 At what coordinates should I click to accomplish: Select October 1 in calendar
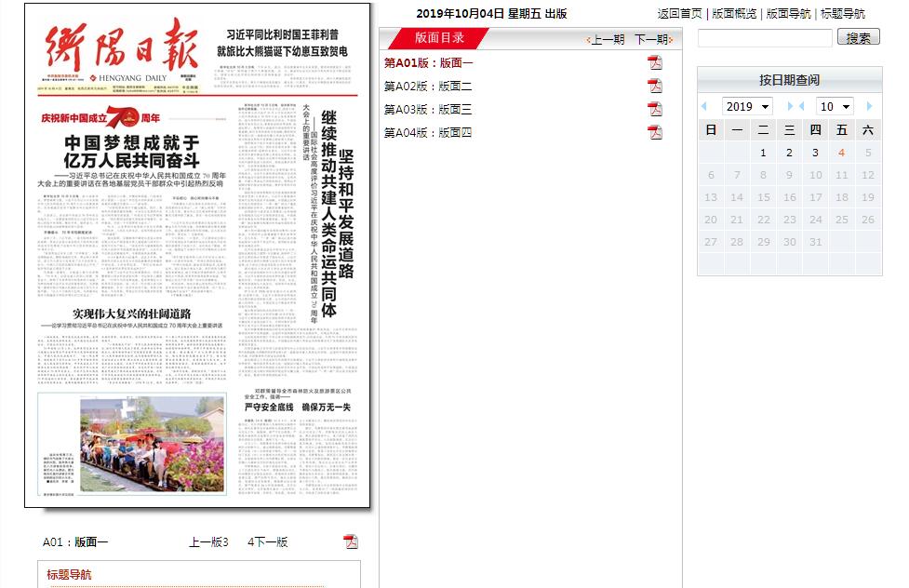(x=763, y=153)
